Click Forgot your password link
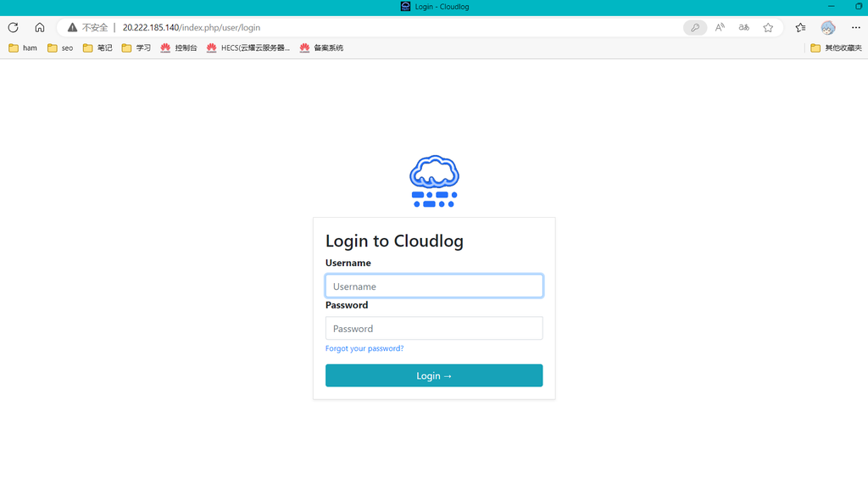 [364, 348]
